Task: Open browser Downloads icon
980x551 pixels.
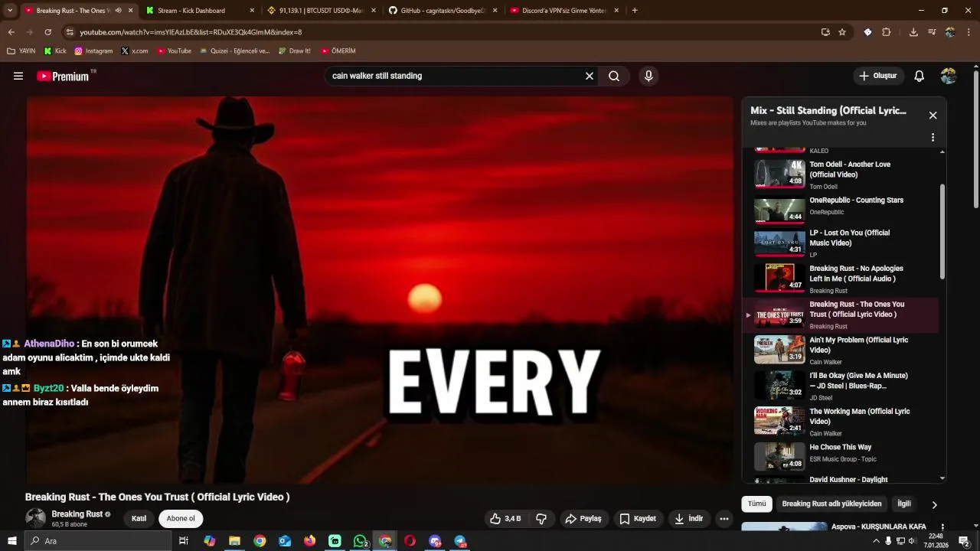Action: [913, 32]
